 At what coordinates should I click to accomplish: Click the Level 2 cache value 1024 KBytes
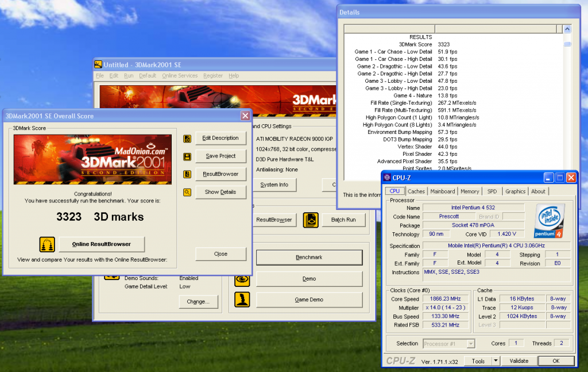pyautogui.click(x=521, y=316)
